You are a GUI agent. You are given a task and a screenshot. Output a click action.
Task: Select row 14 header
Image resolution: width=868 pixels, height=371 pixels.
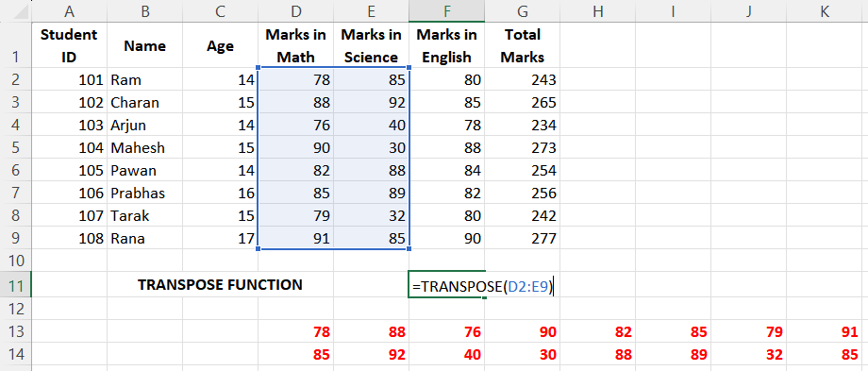(15, 354)
